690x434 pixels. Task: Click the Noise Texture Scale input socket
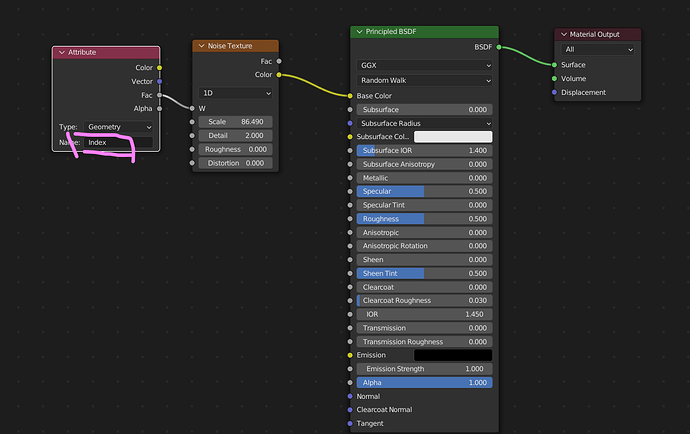pyautogui.click(x=192, y=122)
